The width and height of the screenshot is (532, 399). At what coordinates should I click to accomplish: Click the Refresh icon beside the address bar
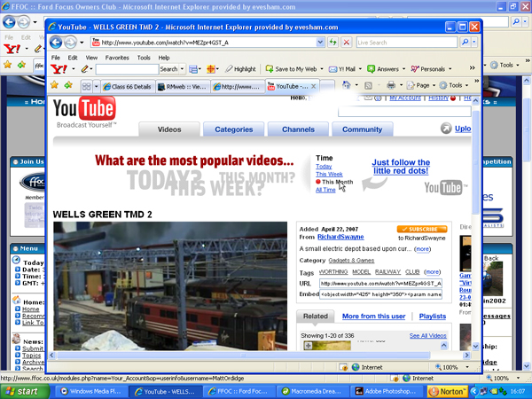coord(332,43)
